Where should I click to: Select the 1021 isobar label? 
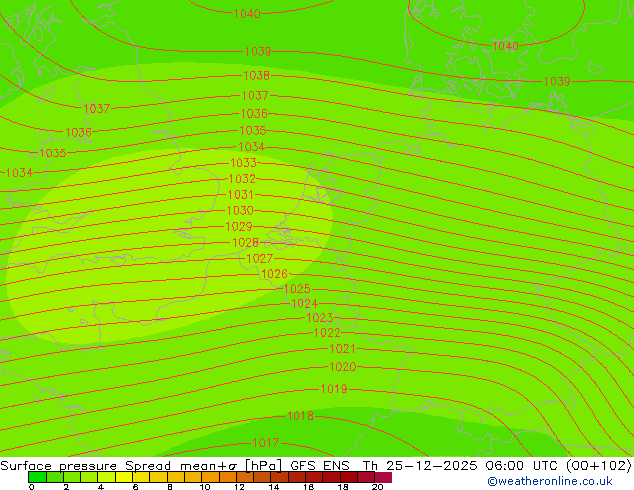pos(342,348)
